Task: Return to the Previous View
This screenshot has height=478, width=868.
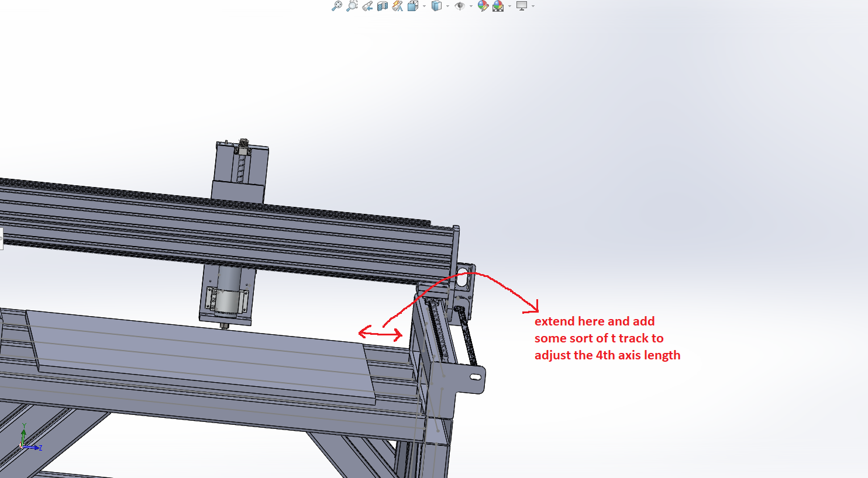Action: pyautogui.click(x=367, y=6)
